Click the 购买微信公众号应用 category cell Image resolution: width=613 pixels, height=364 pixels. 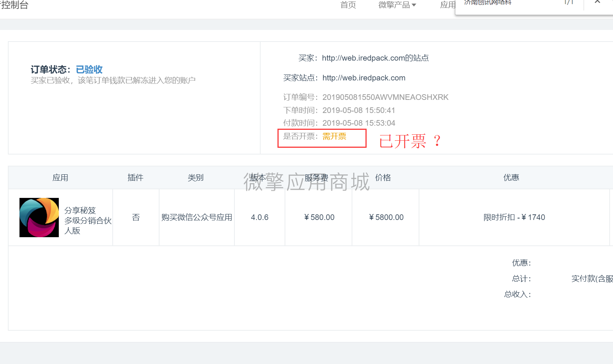coord(197,217)
